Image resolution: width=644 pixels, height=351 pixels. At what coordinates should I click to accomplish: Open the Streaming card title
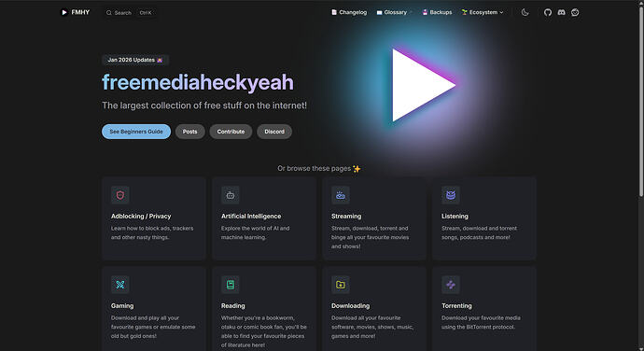[x=346, y=217]
